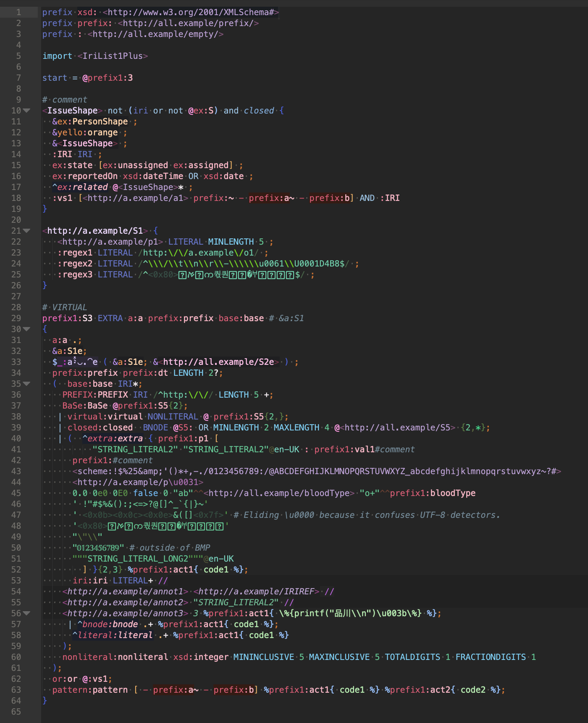Click '# outside of BMP' comment

(x=170, y=548)
